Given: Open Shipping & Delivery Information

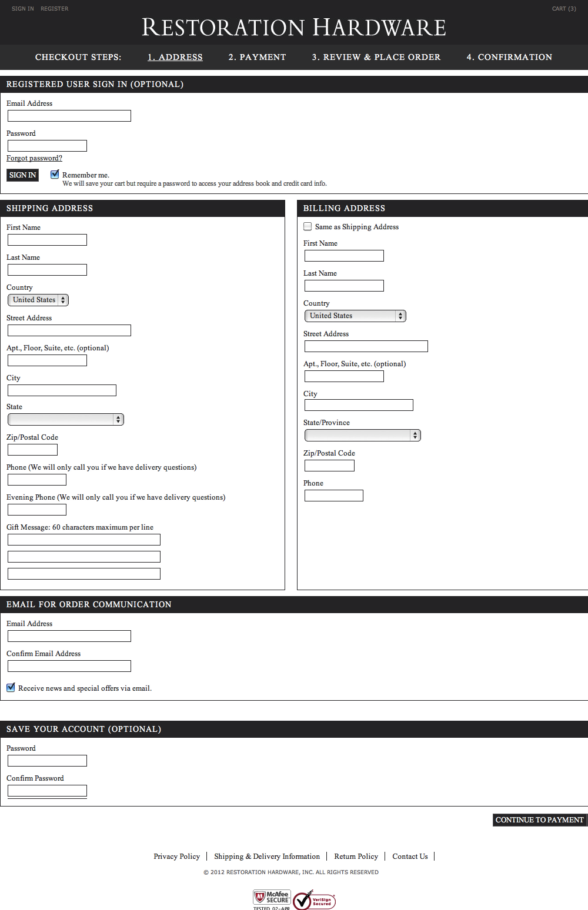Looking at the screenshot, I should [x=267, y=857].
